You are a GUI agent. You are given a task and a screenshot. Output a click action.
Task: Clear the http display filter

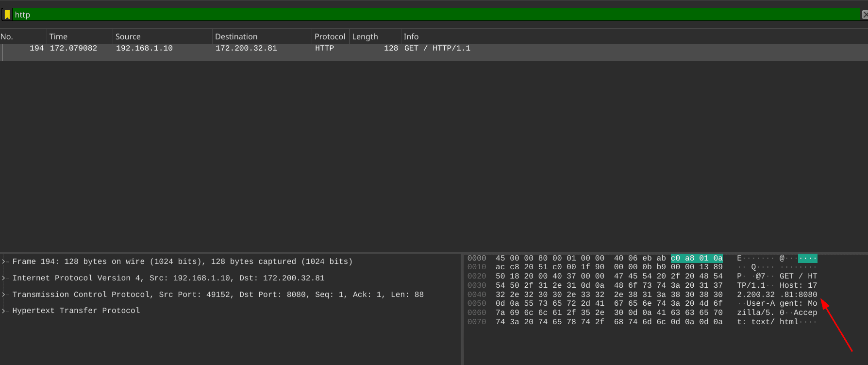coord(864,15)
